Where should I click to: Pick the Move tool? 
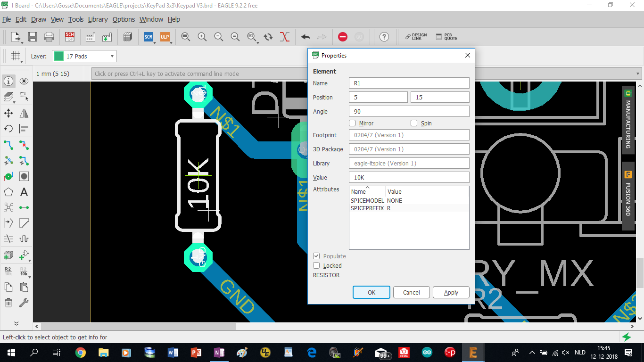[x=8, y=113]
